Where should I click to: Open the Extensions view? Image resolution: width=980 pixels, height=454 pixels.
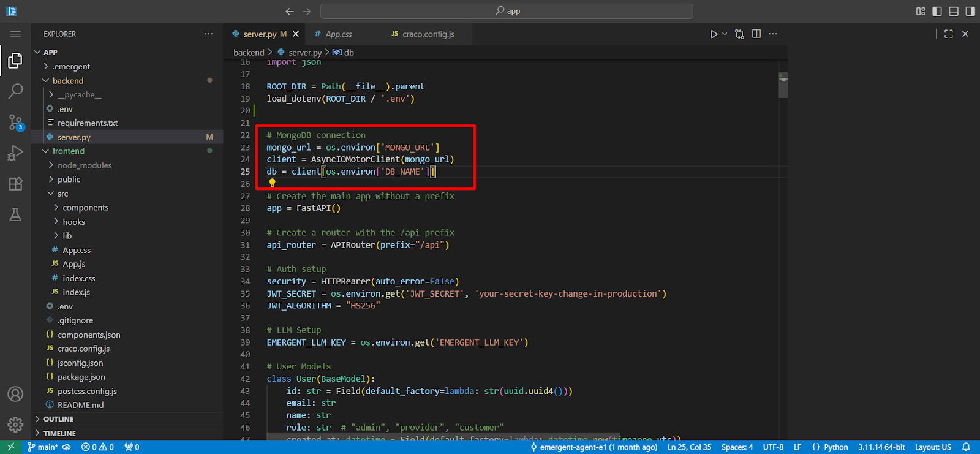tap(15, 184)
